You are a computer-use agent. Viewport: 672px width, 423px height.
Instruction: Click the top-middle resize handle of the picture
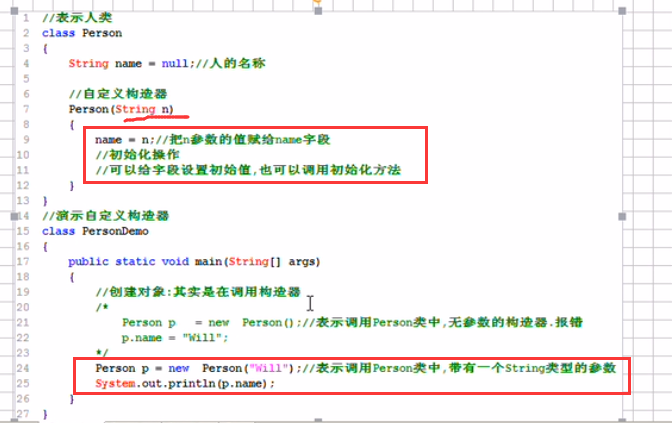[x=318, y=11]
